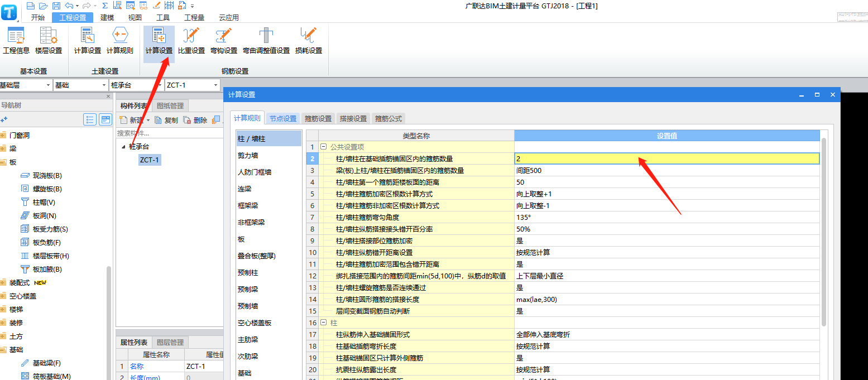Click the grid rebar icon in quick access toolbar
Screen dimensions: 868x380
point(169,6)
